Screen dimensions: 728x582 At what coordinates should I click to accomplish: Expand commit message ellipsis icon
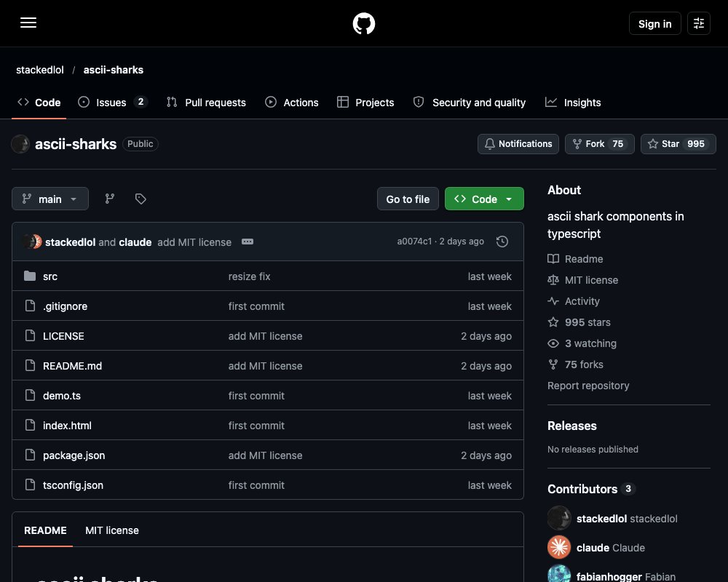point(248,242)
